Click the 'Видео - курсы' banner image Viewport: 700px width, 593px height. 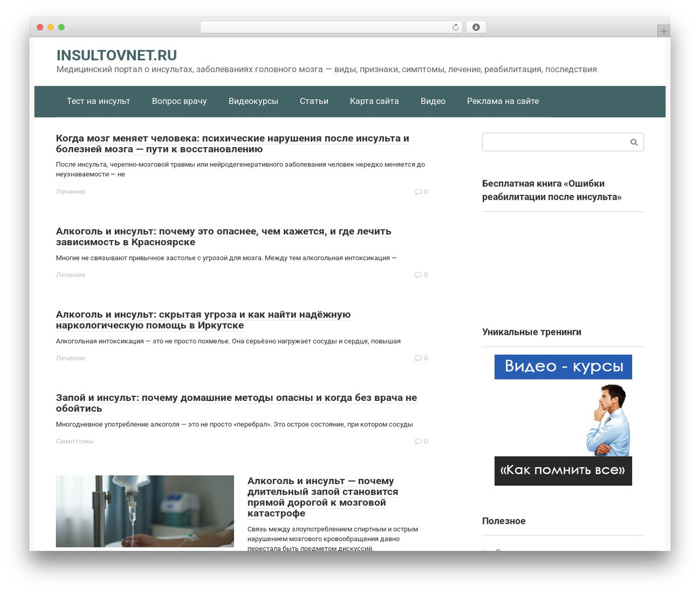click(x=563, y=420)
